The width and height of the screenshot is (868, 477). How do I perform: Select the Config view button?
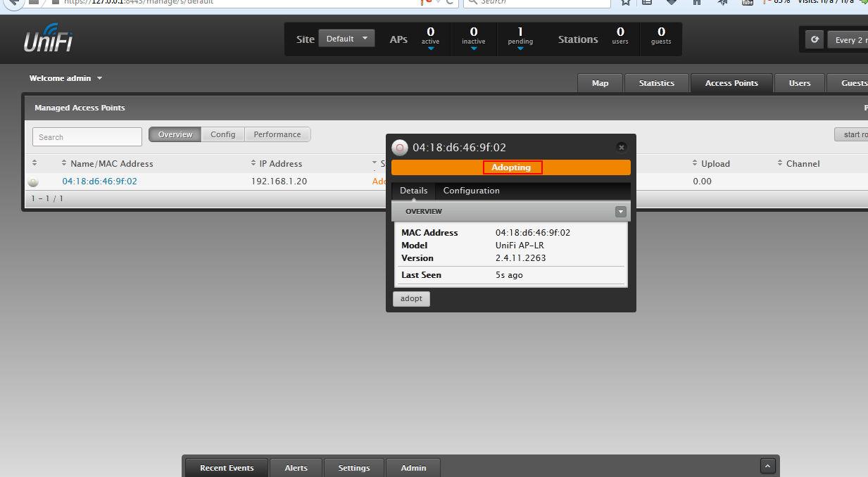pos(223,134)
